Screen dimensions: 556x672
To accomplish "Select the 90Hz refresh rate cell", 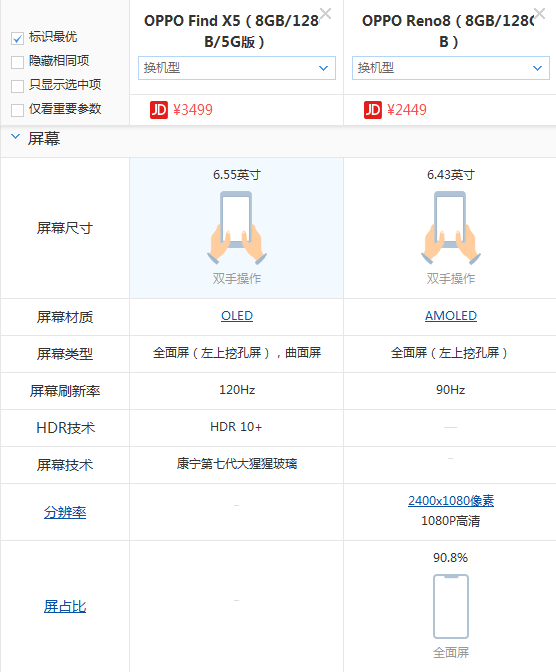I will [451, 390].
